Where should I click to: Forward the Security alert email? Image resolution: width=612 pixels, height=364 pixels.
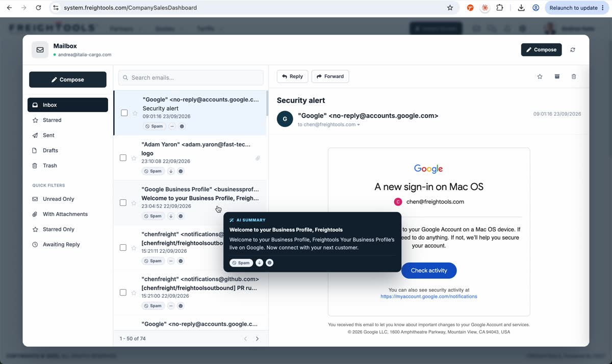click(330, 76)
